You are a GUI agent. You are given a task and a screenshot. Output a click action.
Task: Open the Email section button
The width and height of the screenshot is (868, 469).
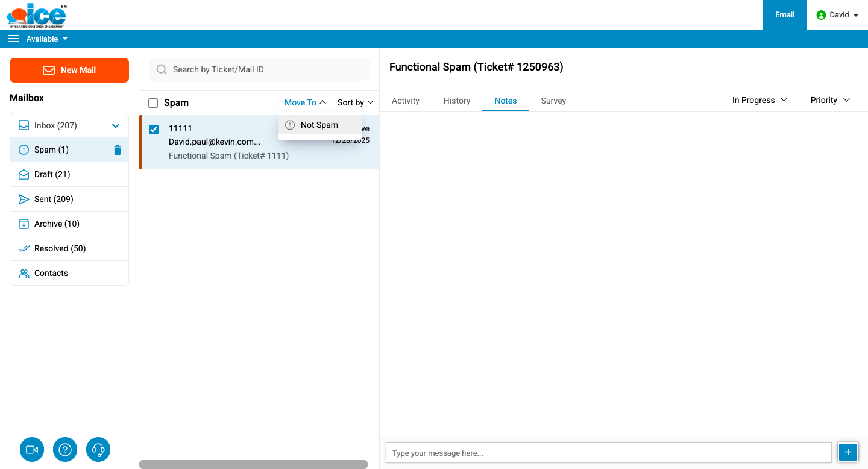click(x=784, y=15)
